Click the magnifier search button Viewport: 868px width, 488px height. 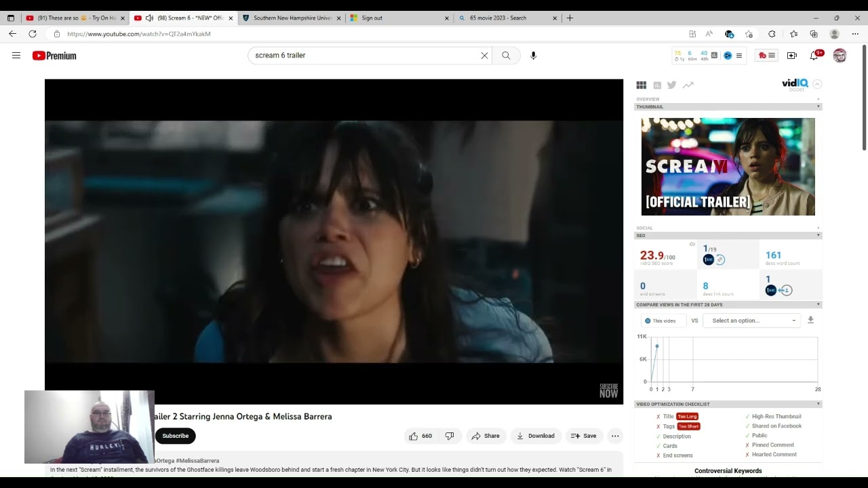click(x=506, y=56)
